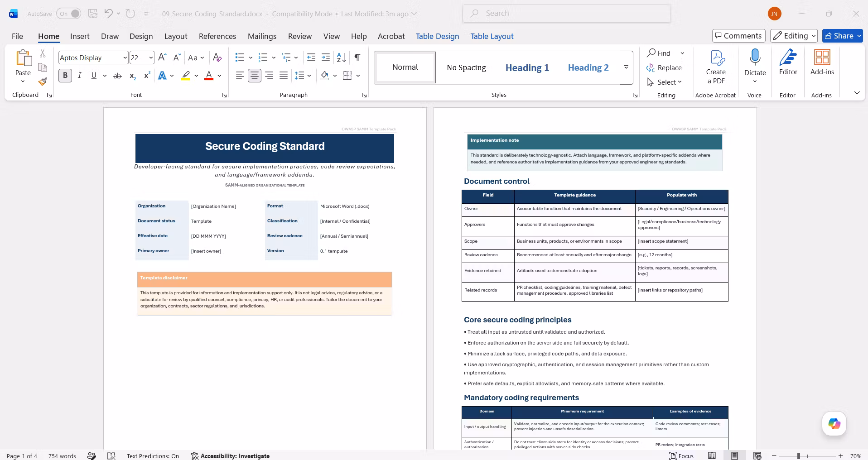Undo the last action
This screenshot has height=460, width=868.
108,14
